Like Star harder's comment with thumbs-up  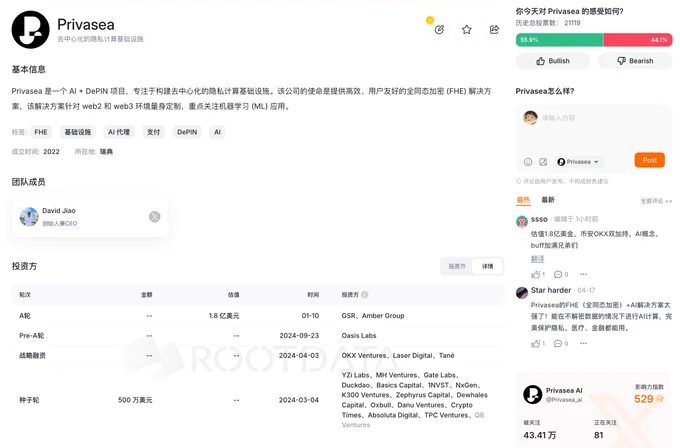536,343
